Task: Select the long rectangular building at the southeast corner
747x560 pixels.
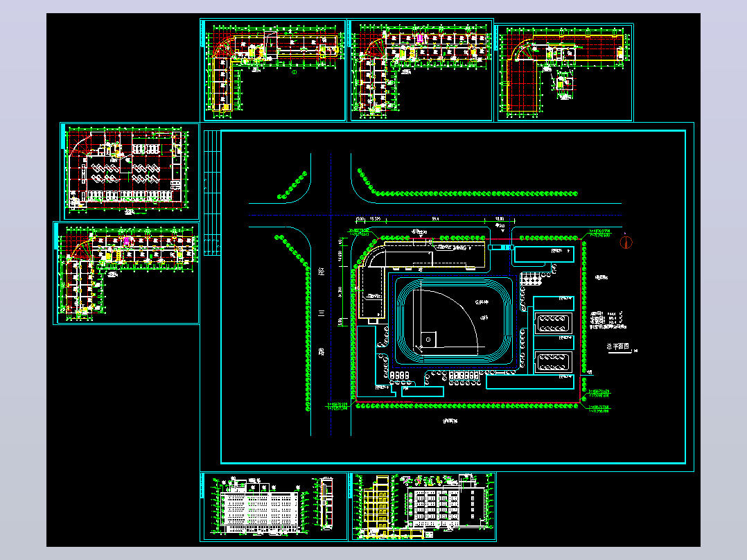Action: tap(529, 382)
